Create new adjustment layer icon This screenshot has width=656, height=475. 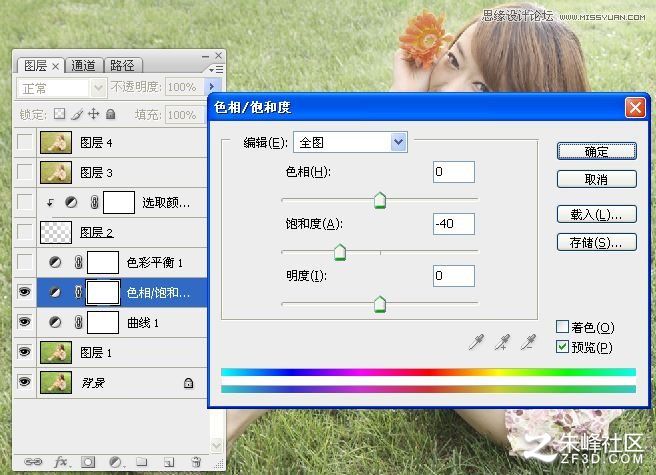point(116,462)
